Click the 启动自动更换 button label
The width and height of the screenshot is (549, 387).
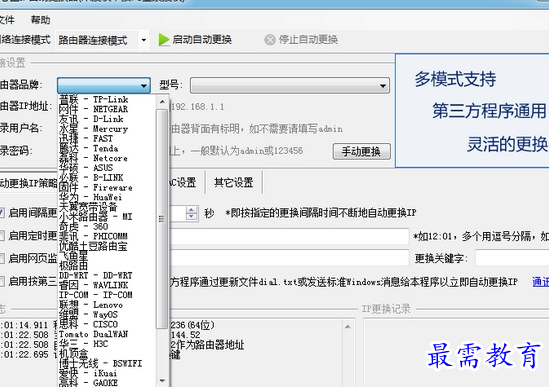(x=202, y=40)
